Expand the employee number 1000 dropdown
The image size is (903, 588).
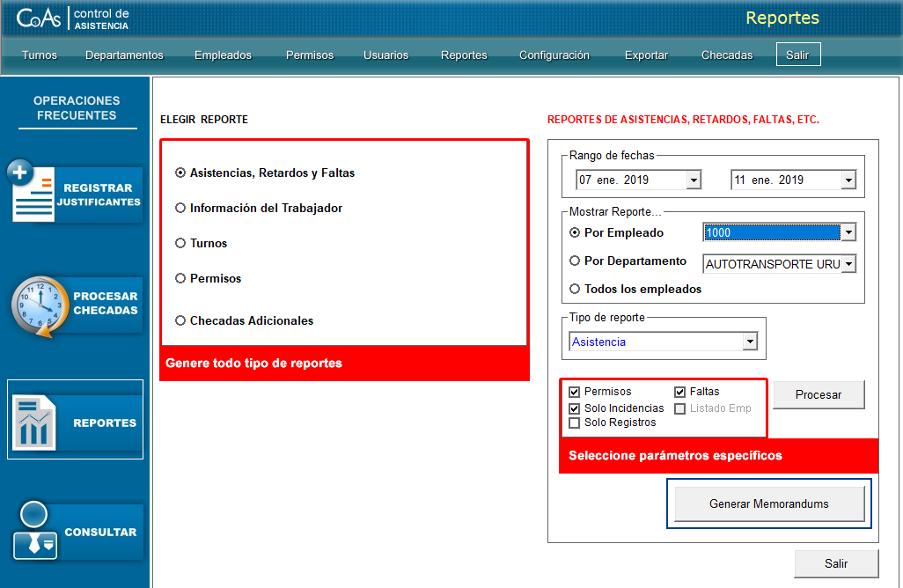[848, 233]
